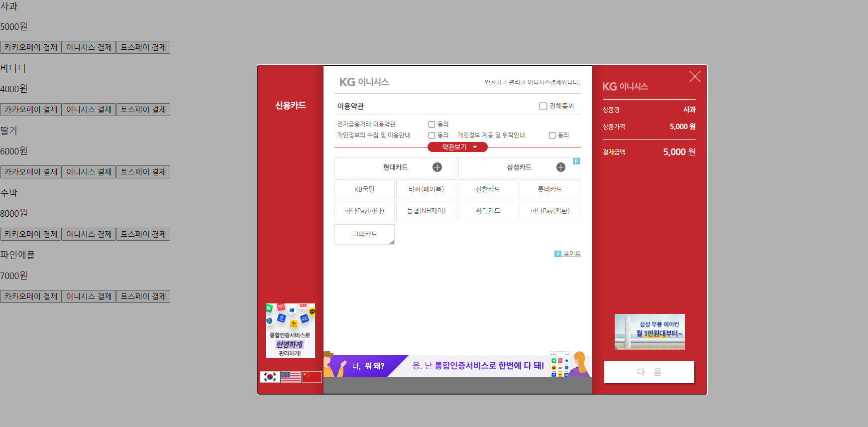Screen dimensions: 868x427
Task: Click 카카오페이 결제 for 파인애플
Action: click(31, 296)
